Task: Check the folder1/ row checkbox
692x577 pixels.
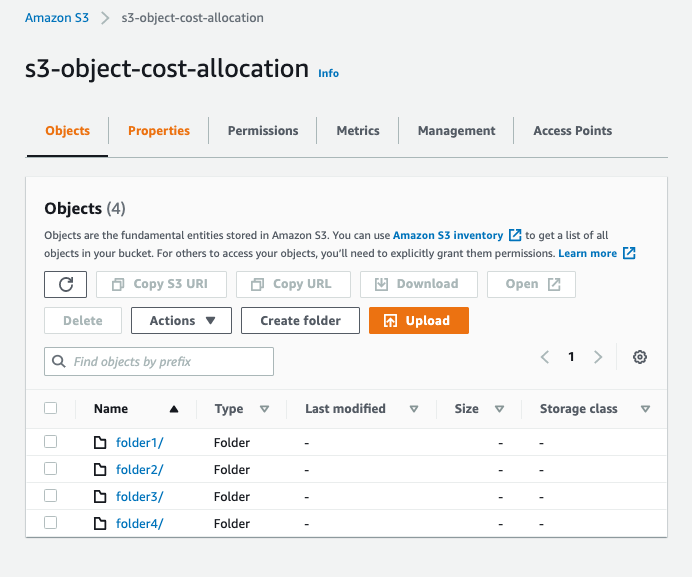Action: [x=51, y=441]
